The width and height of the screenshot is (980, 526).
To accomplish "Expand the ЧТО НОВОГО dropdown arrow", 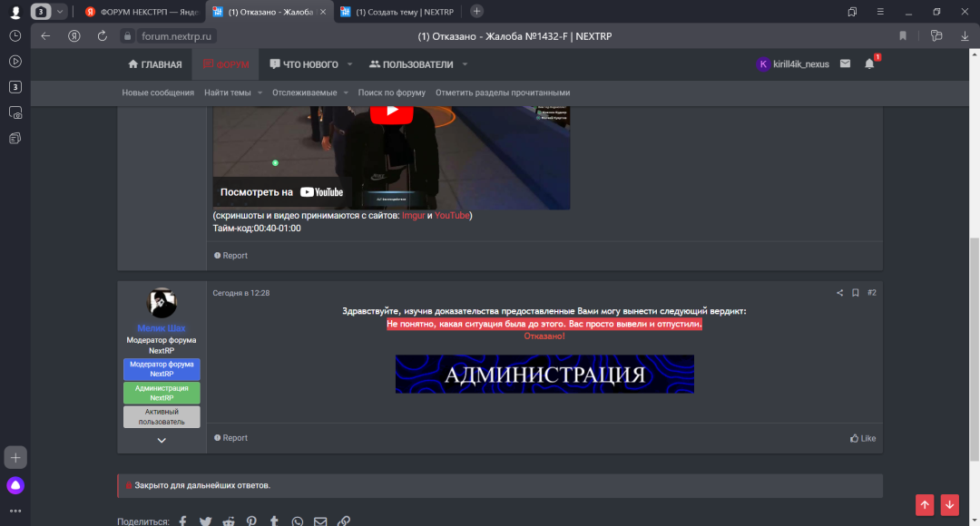I will (x=348, y=64).
